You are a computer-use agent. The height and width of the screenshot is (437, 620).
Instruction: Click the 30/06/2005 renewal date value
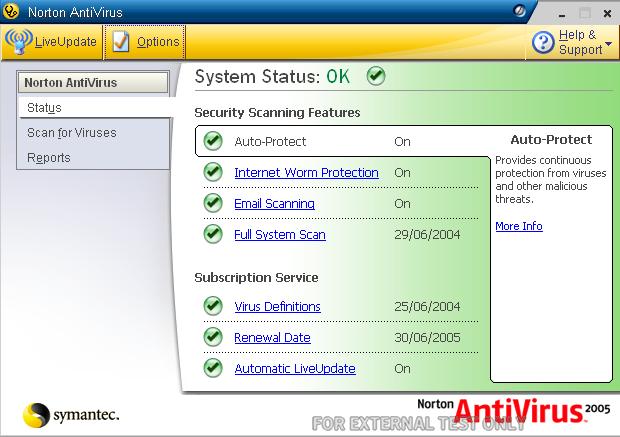(x=427, y=338)
